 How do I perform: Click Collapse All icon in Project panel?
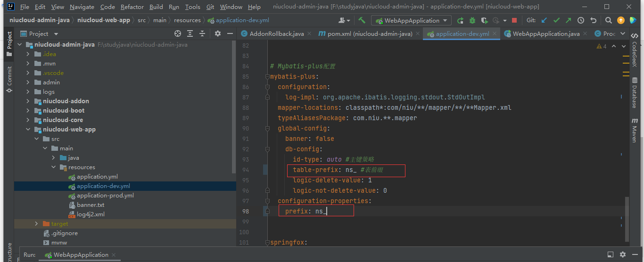(x=202, y=33)
